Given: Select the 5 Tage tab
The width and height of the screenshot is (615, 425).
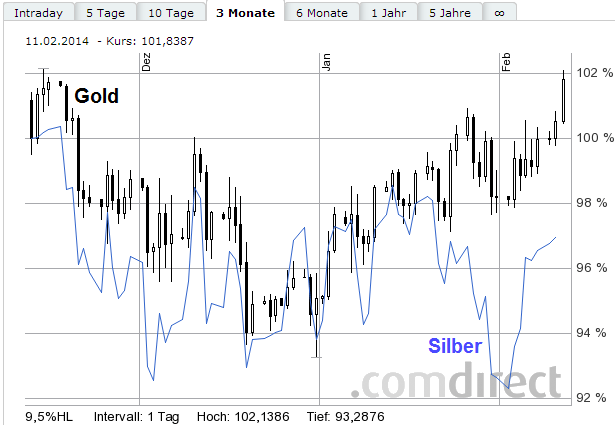Looking at the screenshot, I should coord(105,13).
